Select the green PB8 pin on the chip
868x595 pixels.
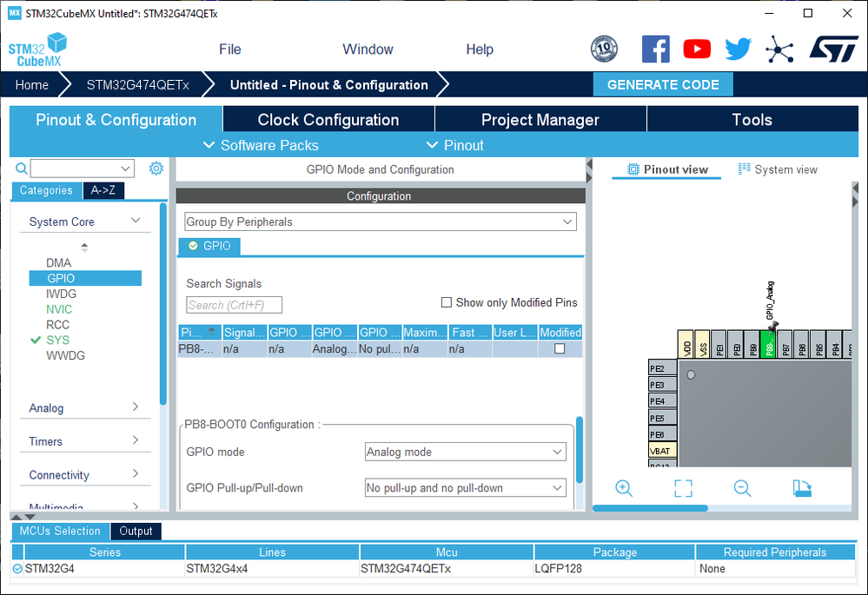pyautogui.click(x=768, y=344)
